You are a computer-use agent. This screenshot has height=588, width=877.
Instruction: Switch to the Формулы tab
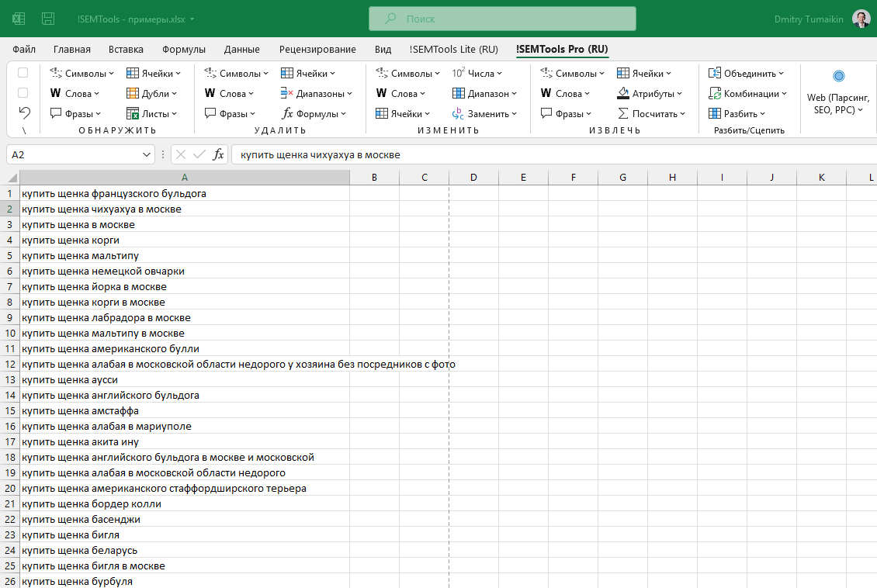click(x=183, y=49)
